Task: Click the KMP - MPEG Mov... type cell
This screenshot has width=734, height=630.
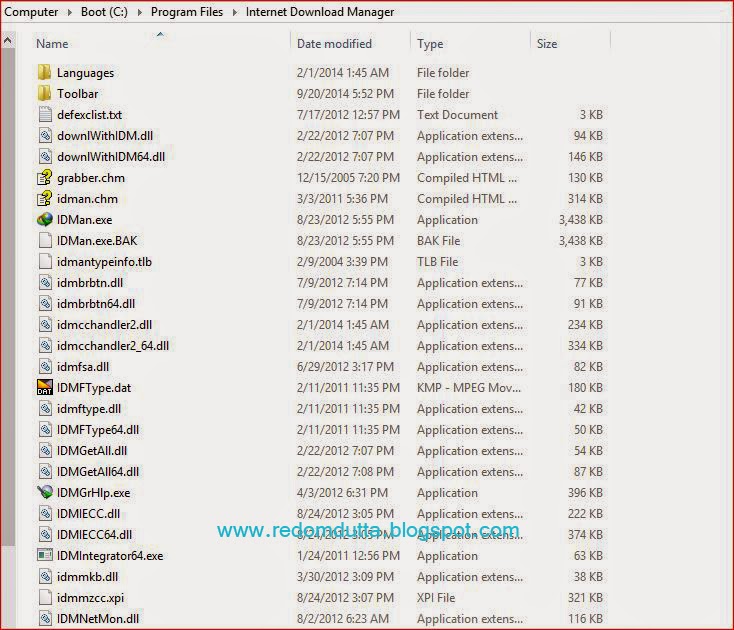Action: pyautogui.click(x=469, y=388)
